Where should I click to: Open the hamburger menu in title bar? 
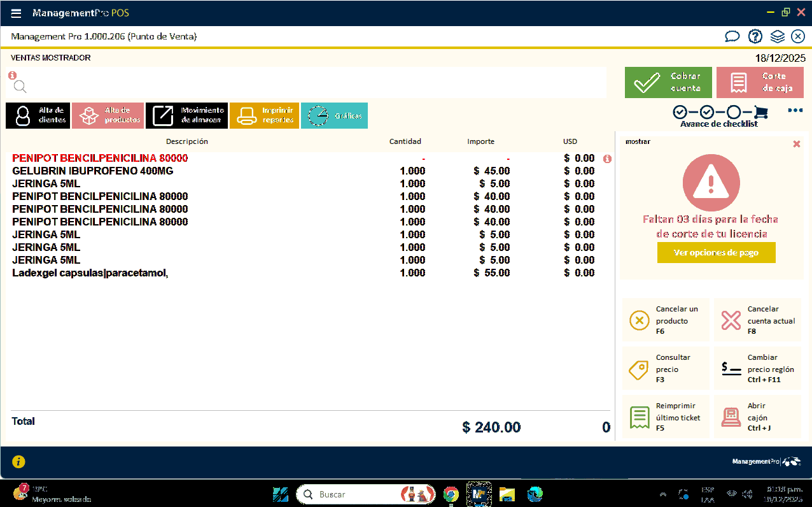[x=17, y=13]
